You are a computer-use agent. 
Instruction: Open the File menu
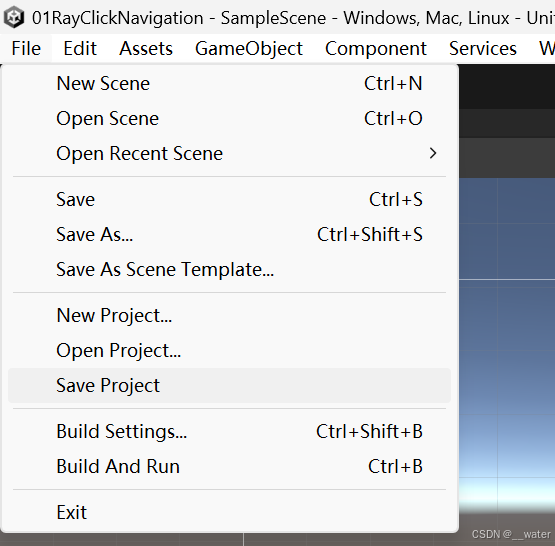coord(26,48)
